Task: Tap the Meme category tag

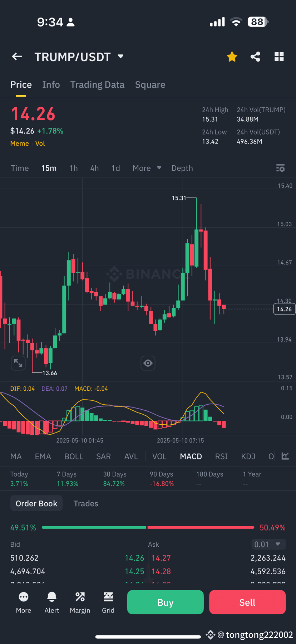Action: point(20,143)
